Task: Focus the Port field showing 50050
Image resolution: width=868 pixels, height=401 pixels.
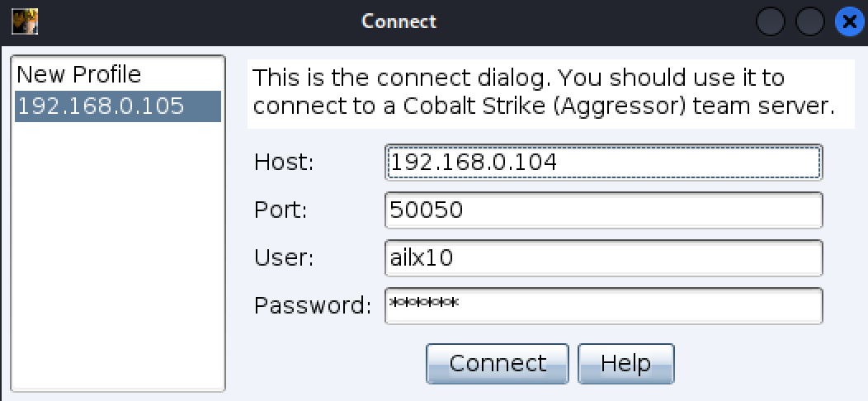Action: tap(603, 210)
